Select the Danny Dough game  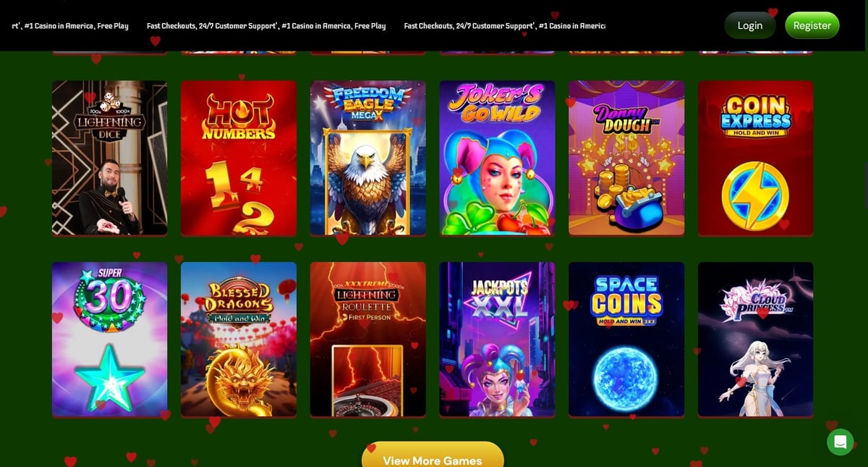pos(626,158)
